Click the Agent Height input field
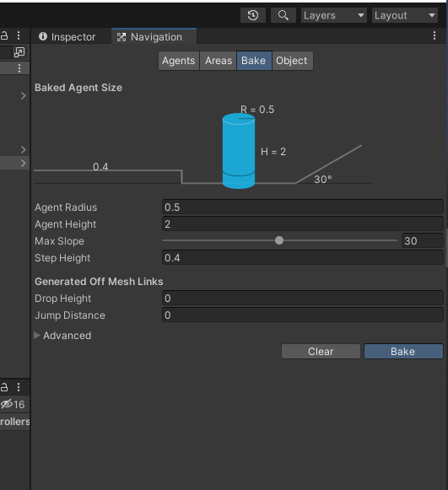 [x=303, y=224]
